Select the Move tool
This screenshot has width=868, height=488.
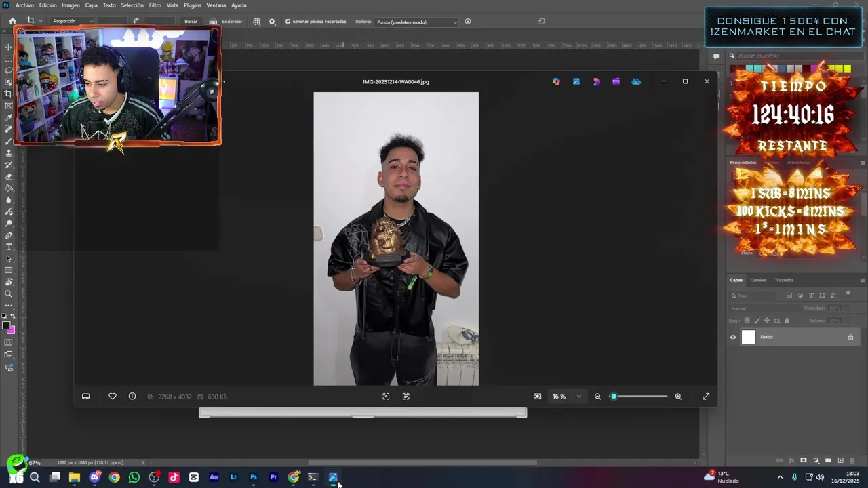click(x=9, y=47)
